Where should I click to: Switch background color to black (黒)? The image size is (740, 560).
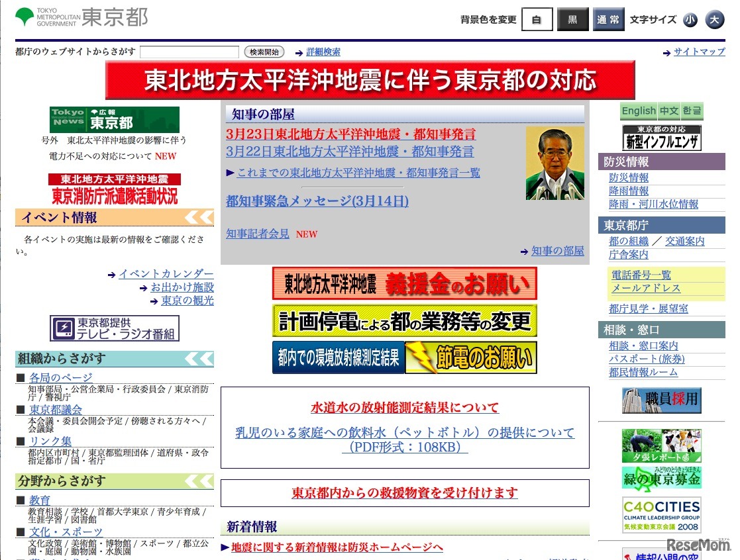pyautogui.click(x=572, y=20)
